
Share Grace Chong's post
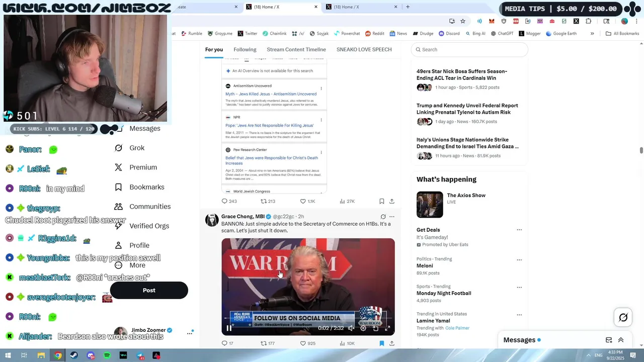pos(392,343)
